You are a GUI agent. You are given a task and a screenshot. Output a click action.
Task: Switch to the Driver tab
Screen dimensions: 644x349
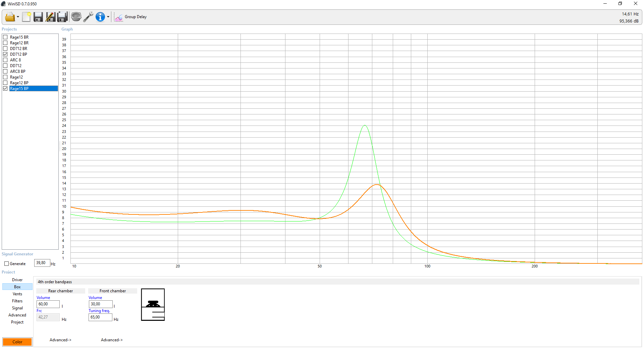pos(17,280)
